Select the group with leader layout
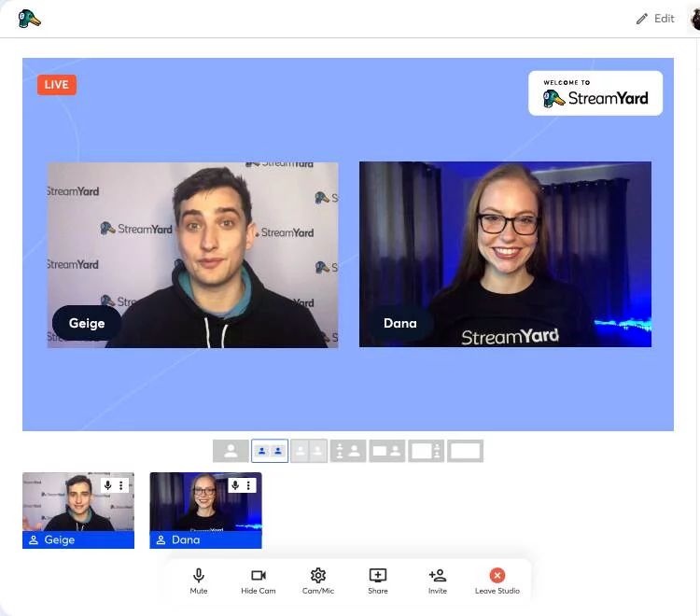700x616 pixels. pyautogui.click(x=348, y=451)
